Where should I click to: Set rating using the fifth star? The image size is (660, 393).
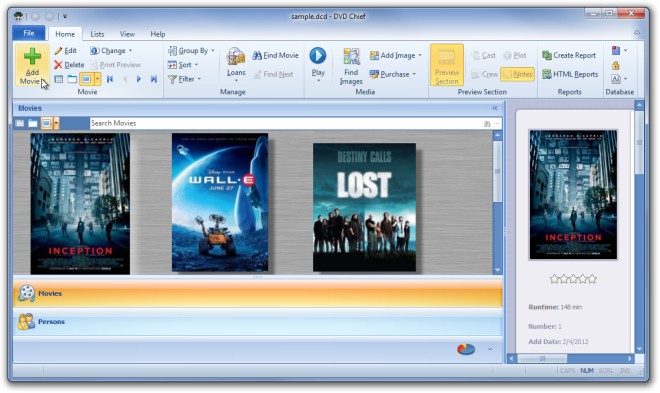pyautogui.click(x=593, y=279)
